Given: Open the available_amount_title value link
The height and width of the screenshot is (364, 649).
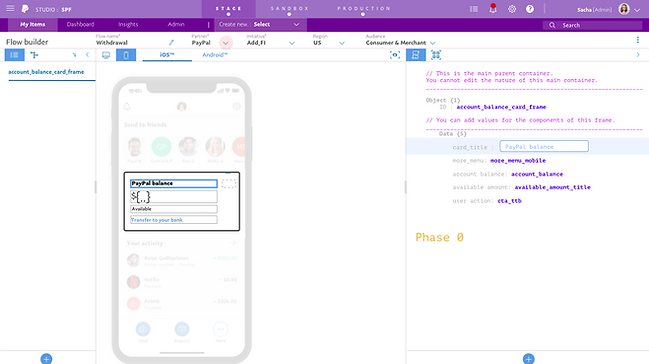Looking at the screenshot, I should click(x=552, y=188).
